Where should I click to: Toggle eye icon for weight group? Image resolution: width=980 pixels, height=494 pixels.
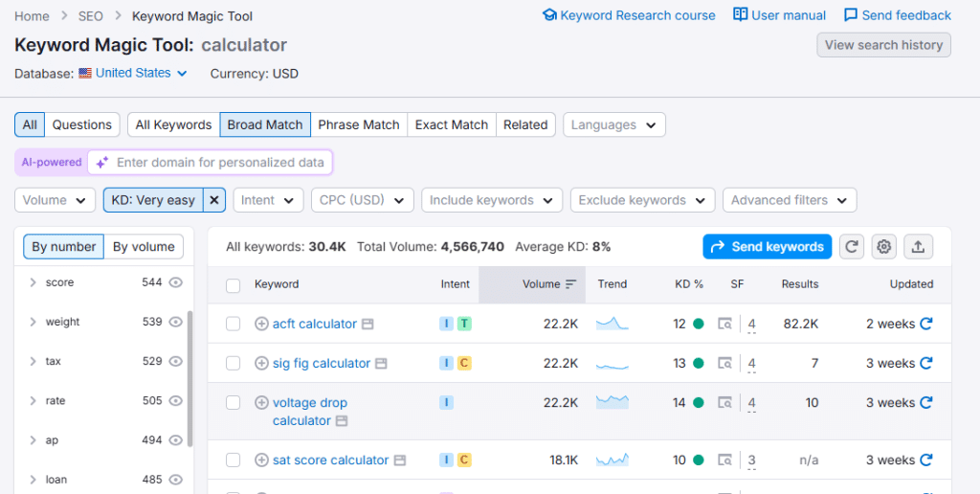pyautogui.click(x=176, y=322)
